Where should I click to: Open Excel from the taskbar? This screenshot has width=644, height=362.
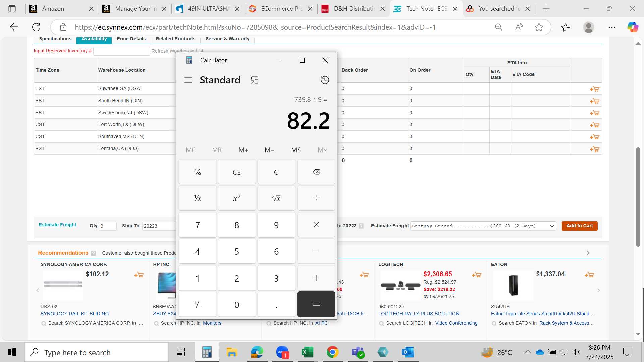point(307,352)
